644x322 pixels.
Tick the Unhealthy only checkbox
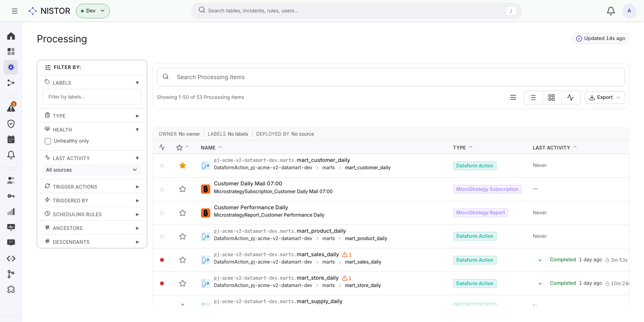click(x=48, y=141)
